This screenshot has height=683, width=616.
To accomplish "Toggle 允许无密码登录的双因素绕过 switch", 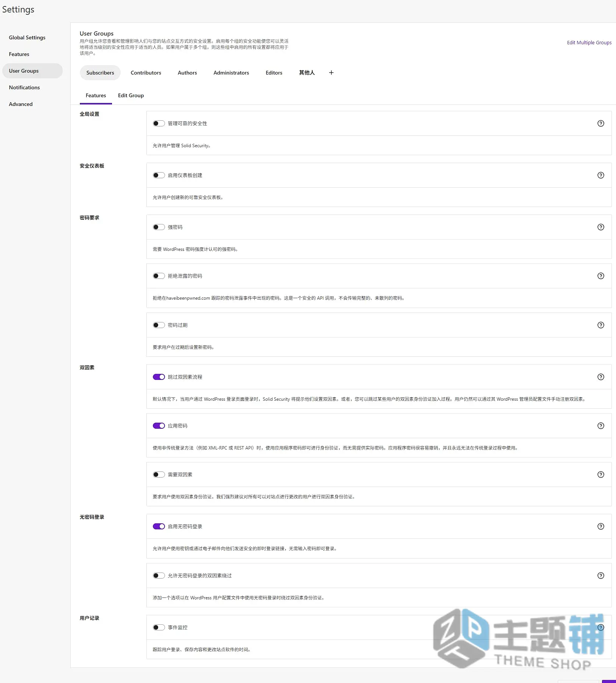I will point(159,576).
